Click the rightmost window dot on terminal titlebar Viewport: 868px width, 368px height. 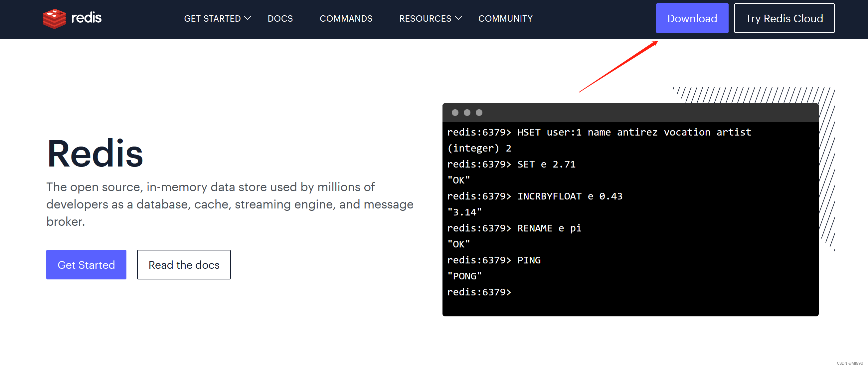point(479,113)
